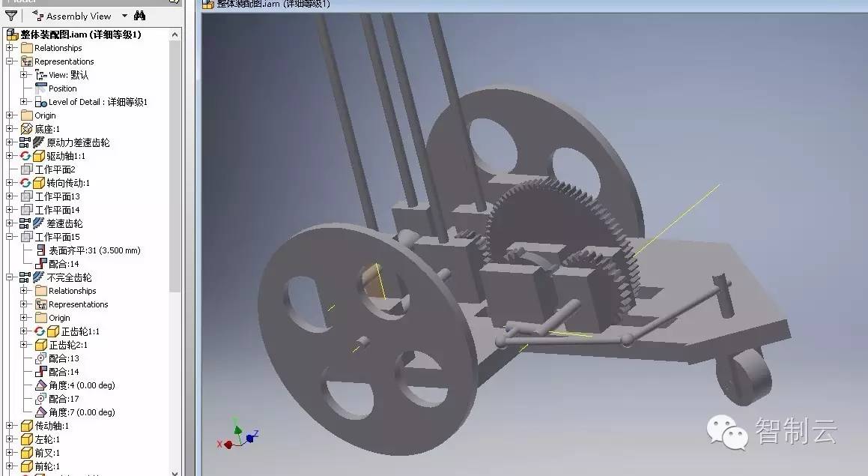
Task: Click the 配合:14 icon under 工作平面15
Action: [41, 264]
